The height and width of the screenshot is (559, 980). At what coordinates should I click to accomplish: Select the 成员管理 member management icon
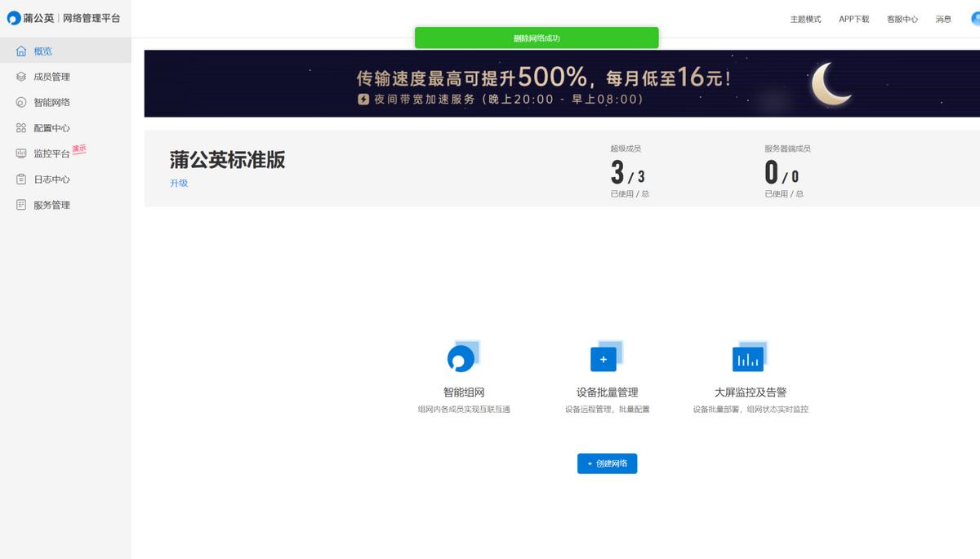pos(20,76)
